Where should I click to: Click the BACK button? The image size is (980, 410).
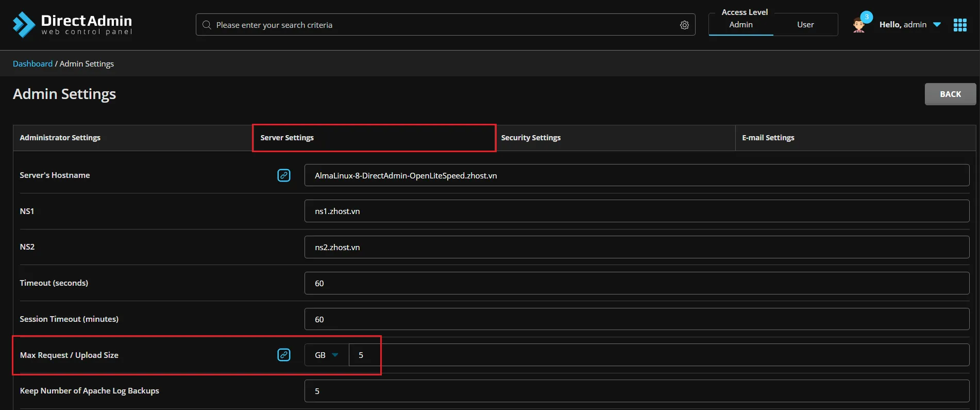point(950,94)
